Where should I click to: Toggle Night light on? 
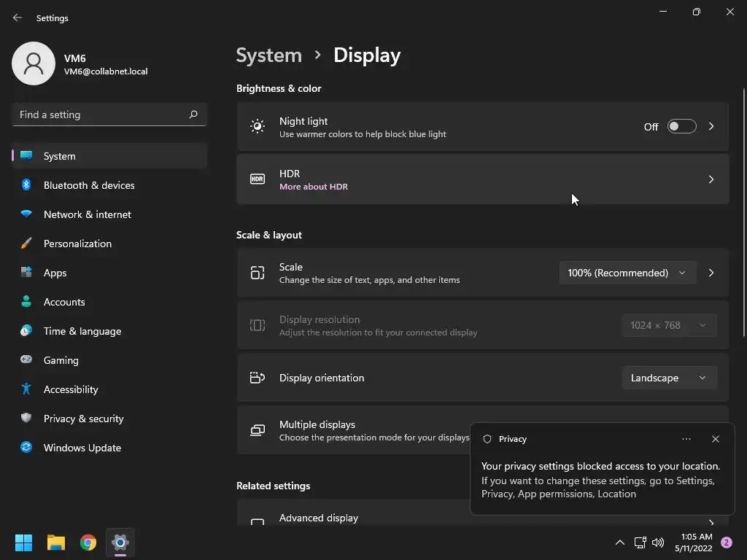[x=681, y=127]
